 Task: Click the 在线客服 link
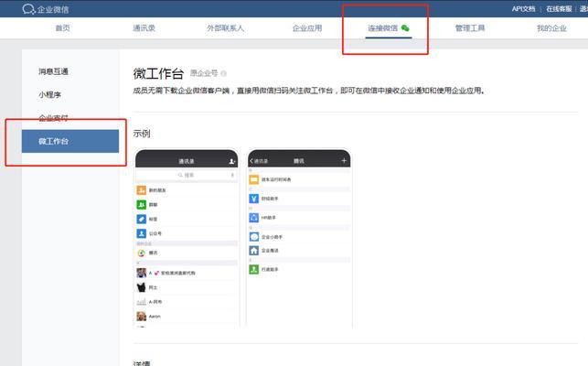tap(559, 9)
